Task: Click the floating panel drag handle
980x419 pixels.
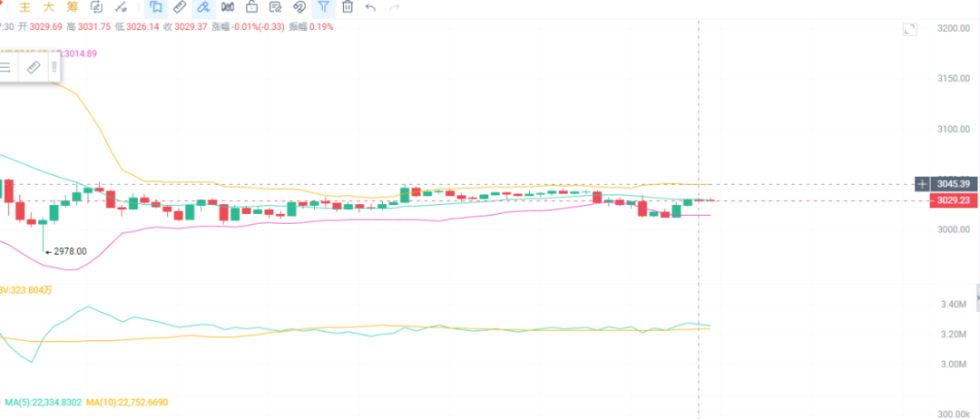Action: (x=55, y=67)
